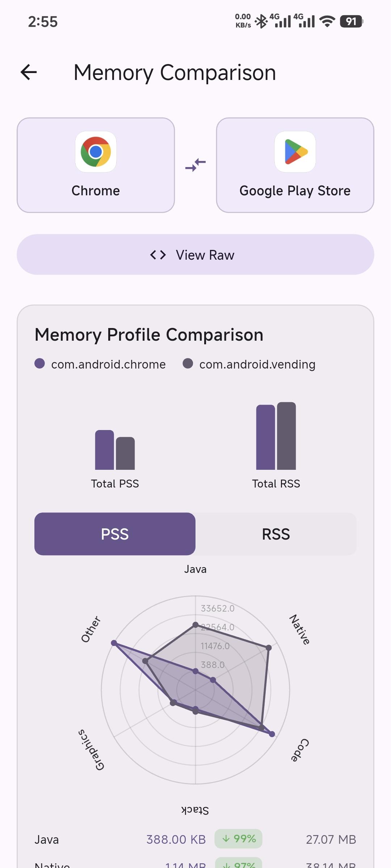Select the Other point on radar chart
This screenshot has width=391, height=868.
point(114,643)
